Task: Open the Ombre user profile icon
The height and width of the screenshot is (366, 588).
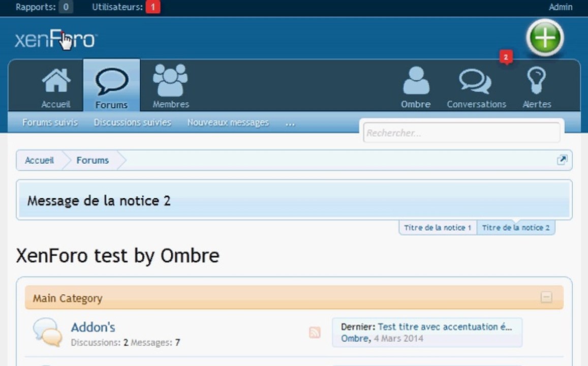Action: (x=416, y=80)
